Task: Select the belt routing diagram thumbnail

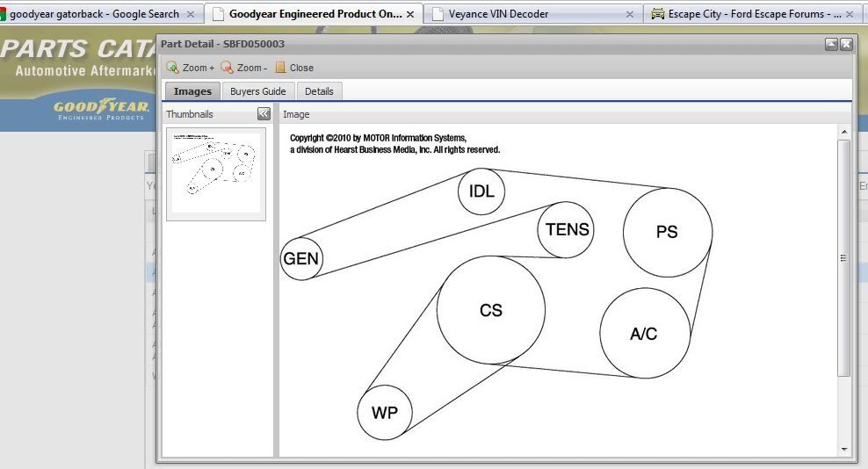Action: coord(216,174)
